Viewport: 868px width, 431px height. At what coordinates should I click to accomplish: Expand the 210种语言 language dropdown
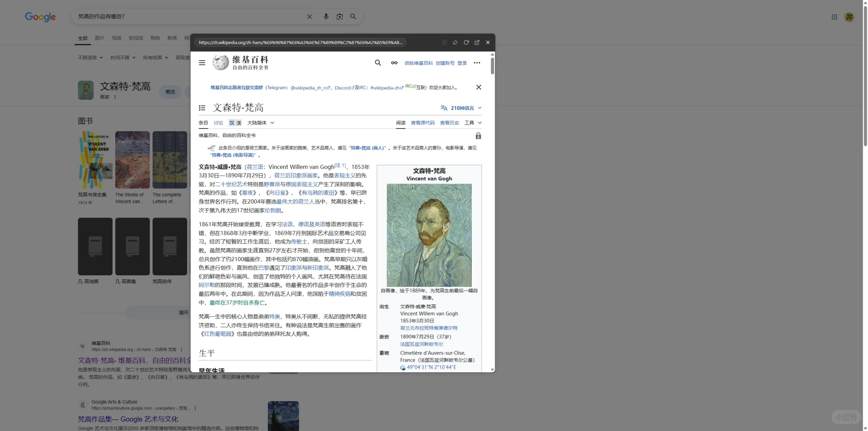(x=461, y=108)
